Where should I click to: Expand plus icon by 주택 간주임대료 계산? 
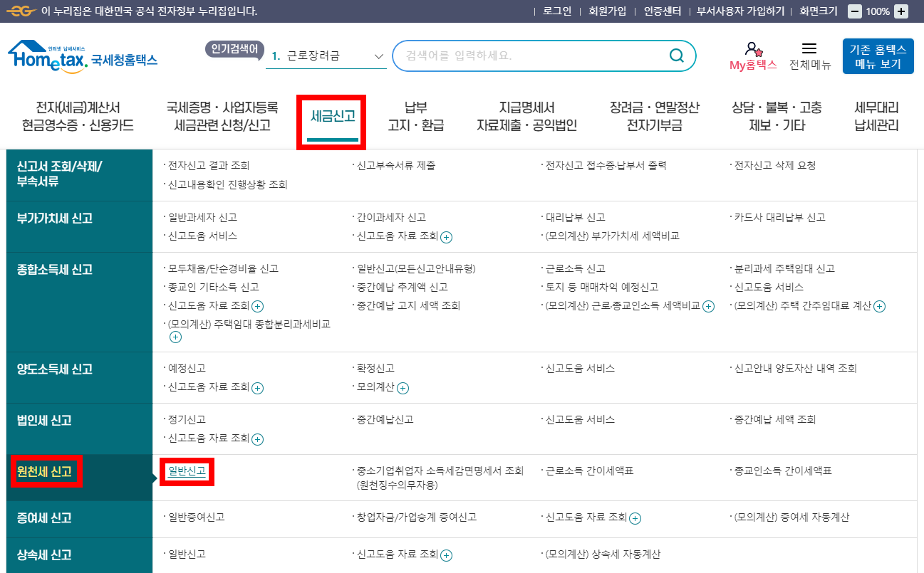point(879,306)
